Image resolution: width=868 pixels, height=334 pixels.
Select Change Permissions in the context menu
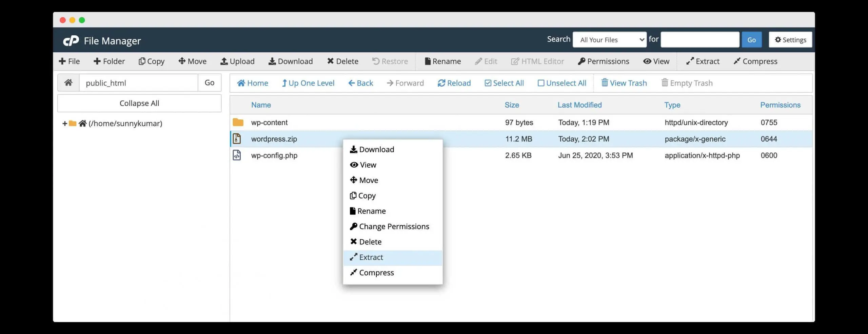click(394, 226)
